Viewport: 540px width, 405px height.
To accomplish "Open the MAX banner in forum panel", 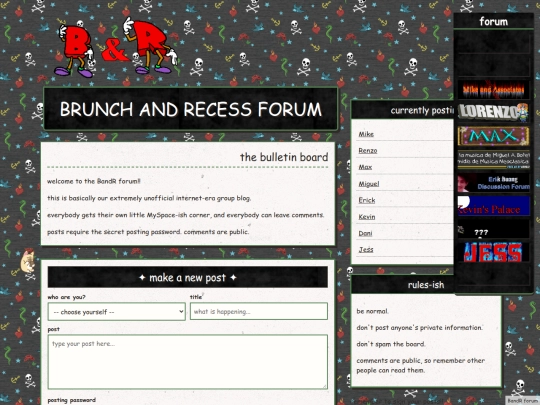I will [x=494, y=136].
